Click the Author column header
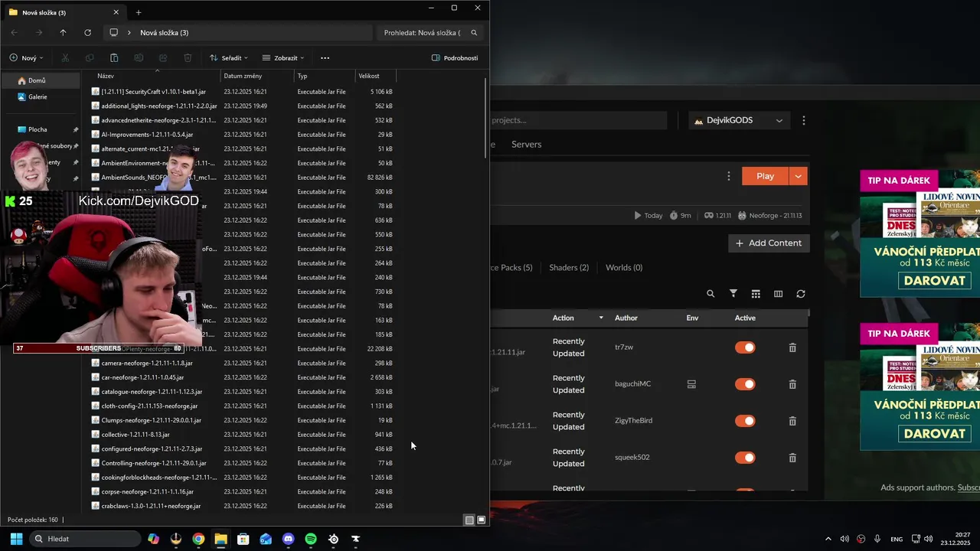The image size is (980, 551). pos(626,318)
